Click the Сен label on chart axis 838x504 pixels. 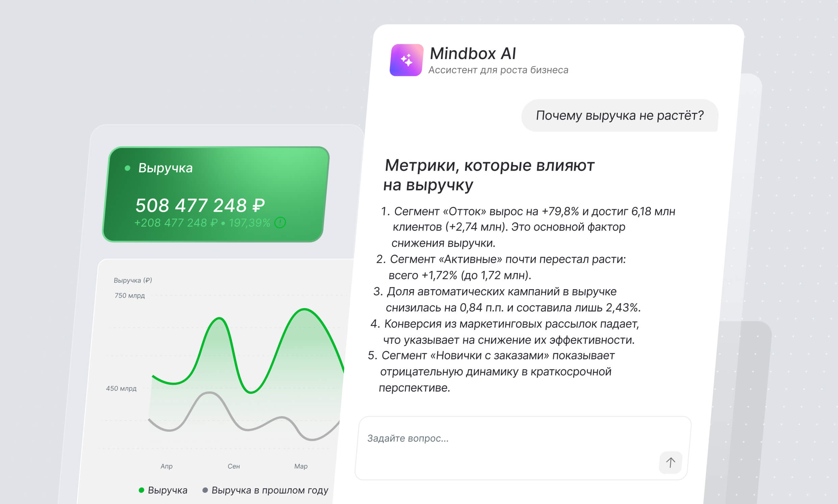(x=234, y=466)
